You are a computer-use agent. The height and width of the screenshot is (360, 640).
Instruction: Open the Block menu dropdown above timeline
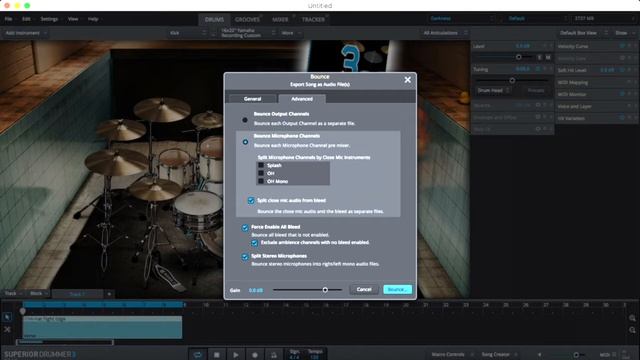click(x=39, y=293)
